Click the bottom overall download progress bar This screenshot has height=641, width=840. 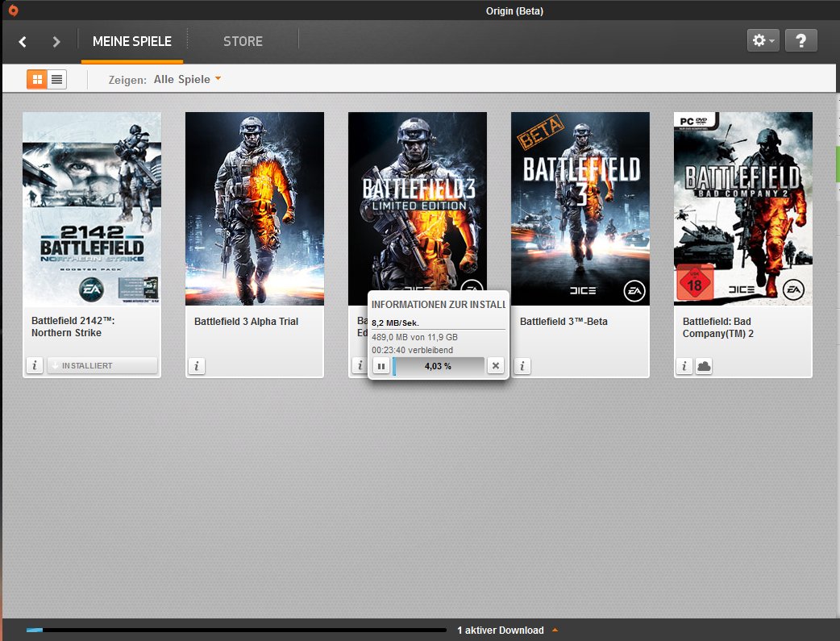pyautogui.click(x=235, y=631)
